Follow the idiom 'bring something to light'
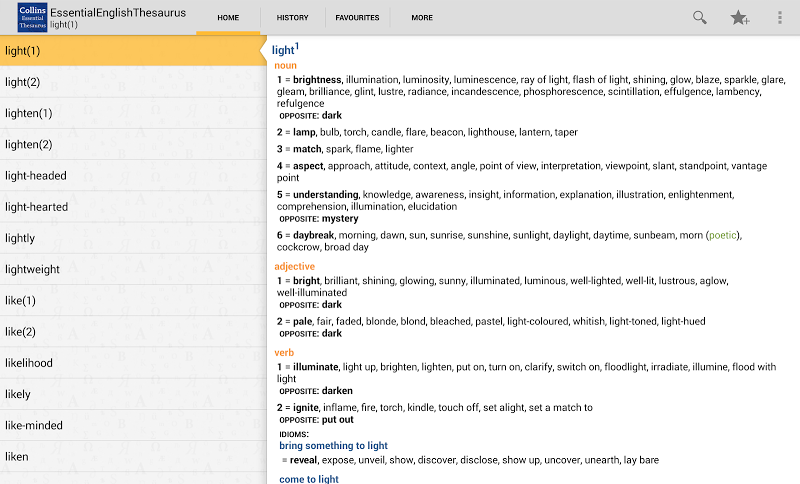 (x=333, y=446)
